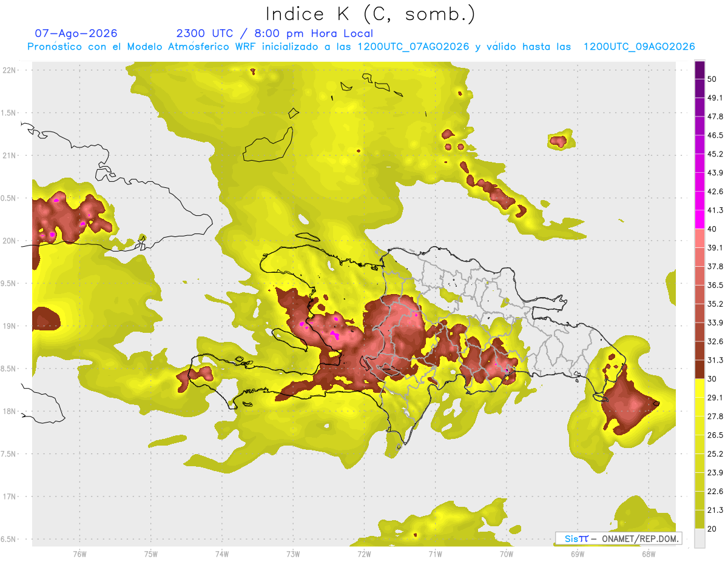The image size is (728, 562).
Task: Click colorbar value "43.9"
Action: pos(715,173)
